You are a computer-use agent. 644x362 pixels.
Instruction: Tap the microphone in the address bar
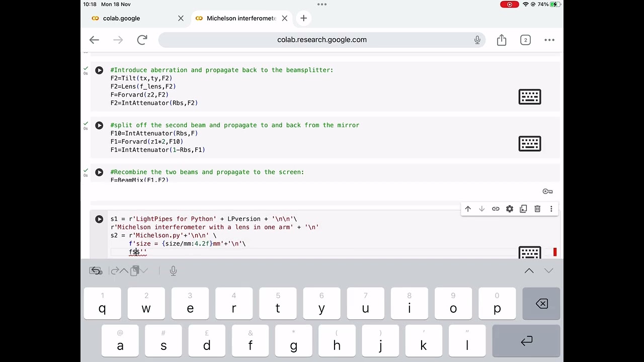pyautogui.click(x=477, y=40)
